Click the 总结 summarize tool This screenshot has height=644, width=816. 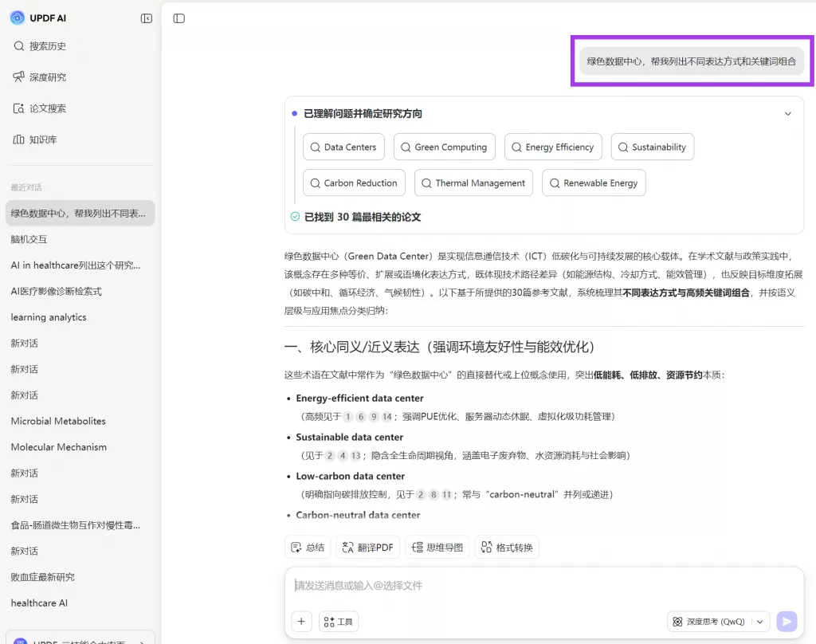[x=307, y=547]
